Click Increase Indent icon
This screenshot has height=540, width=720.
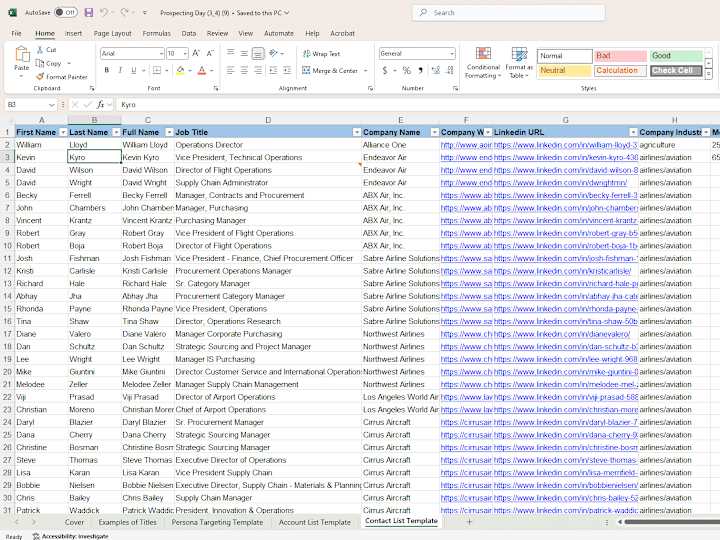(287, 70)
